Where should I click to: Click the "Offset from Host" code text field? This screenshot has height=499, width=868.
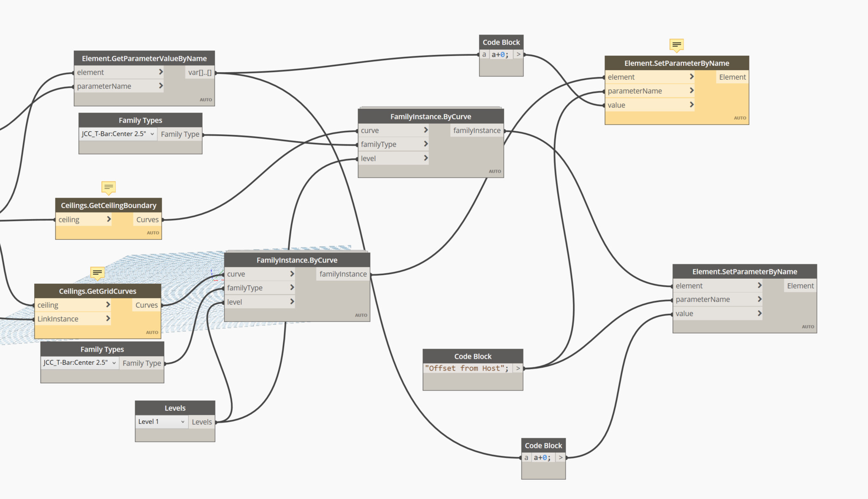pos(467,368)
